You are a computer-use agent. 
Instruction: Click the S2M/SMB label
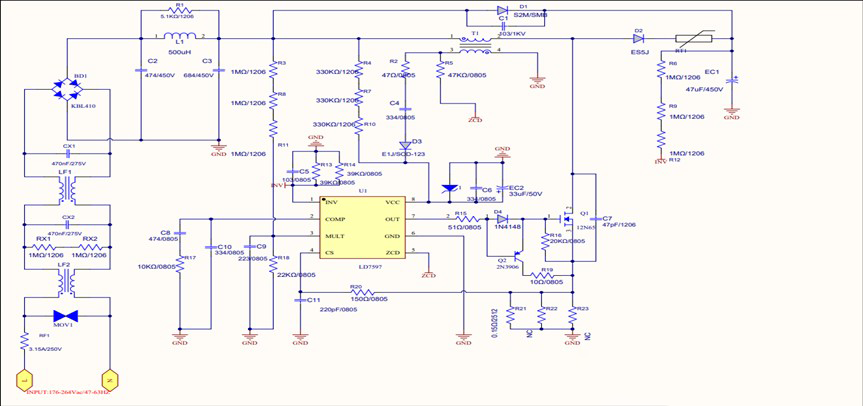pos(530,16)
